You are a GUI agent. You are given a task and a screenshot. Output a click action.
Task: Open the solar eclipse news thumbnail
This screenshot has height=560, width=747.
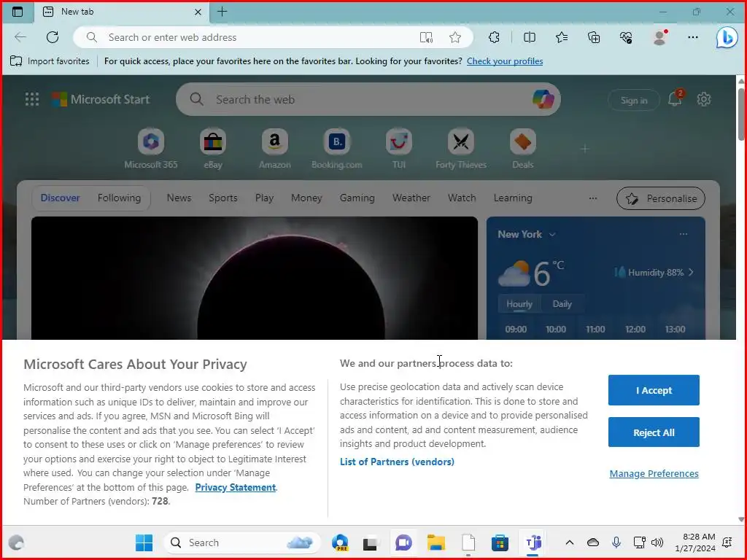255,278
